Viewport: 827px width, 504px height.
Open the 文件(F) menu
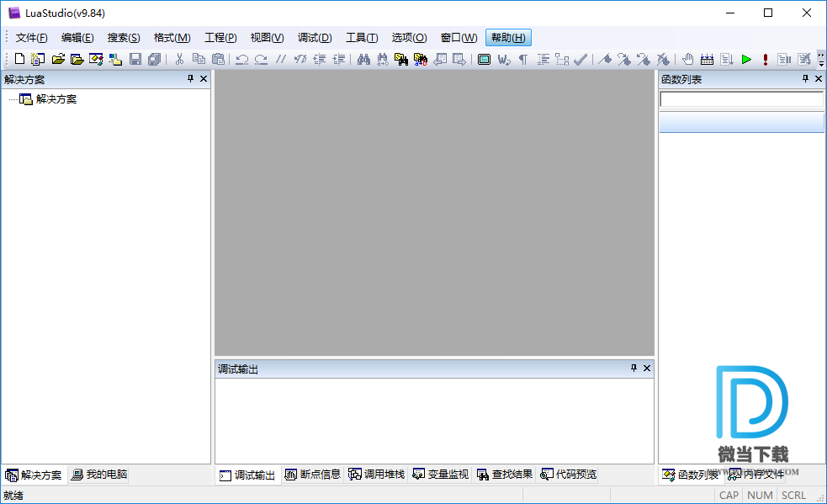[x=32, y=38]
